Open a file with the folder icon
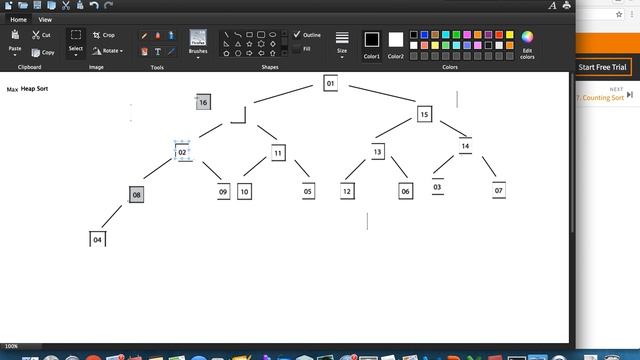The height and width of the screenshot is (360, 640). tap(23, 5)
